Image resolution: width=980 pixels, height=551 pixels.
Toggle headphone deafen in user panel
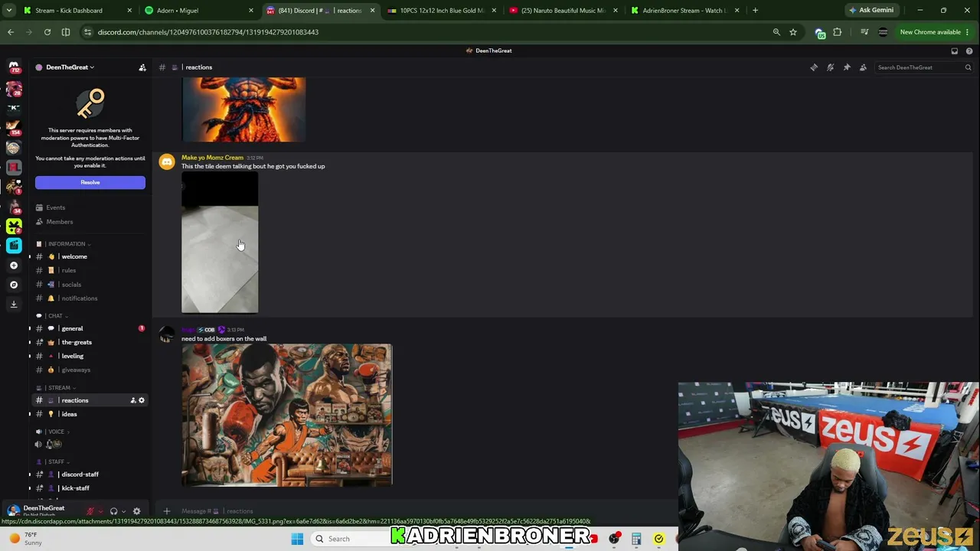pos(113,511)
